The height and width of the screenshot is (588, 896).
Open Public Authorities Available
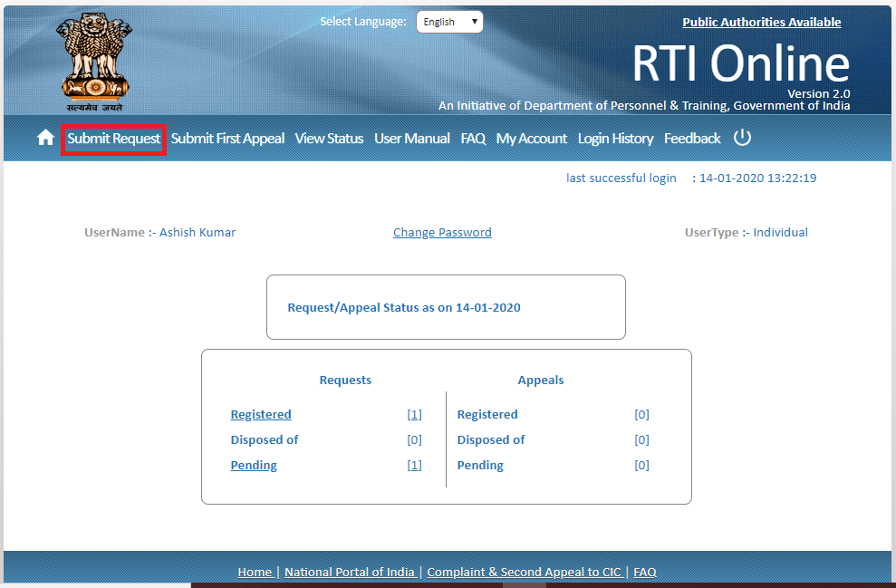761,22
